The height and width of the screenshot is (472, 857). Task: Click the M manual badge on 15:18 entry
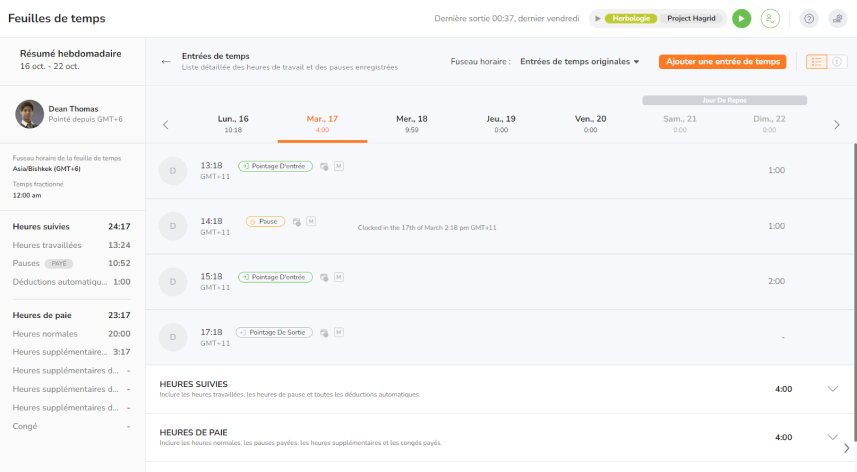click(x=339, y=277)
